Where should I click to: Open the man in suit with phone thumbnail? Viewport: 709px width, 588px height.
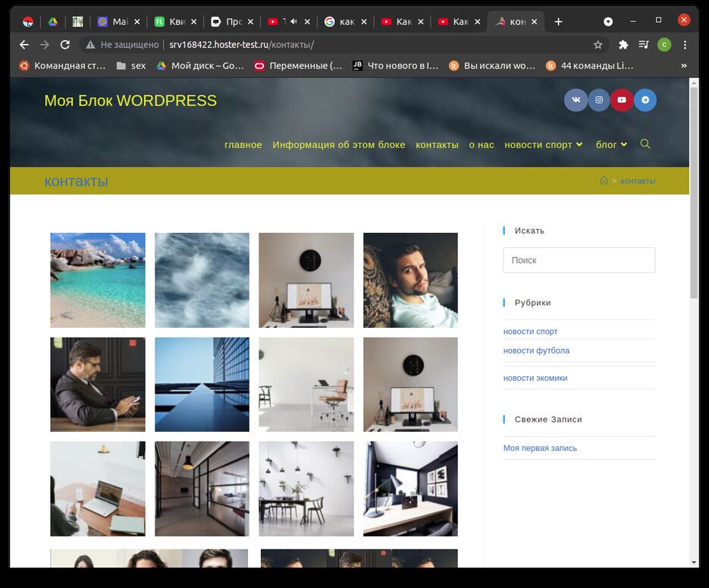click(98, 385)
